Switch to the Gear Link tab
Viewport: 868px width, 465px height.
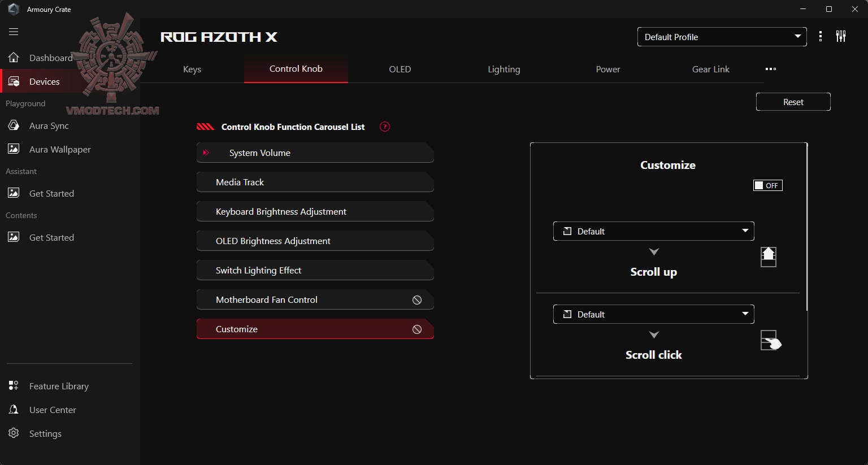[x=711, y=69]
